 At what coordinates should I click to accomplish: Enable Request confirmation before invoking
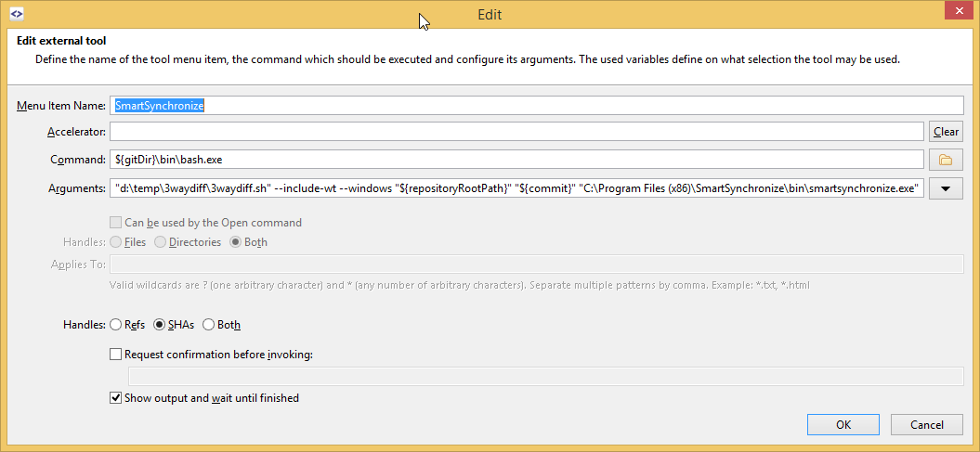116,354
